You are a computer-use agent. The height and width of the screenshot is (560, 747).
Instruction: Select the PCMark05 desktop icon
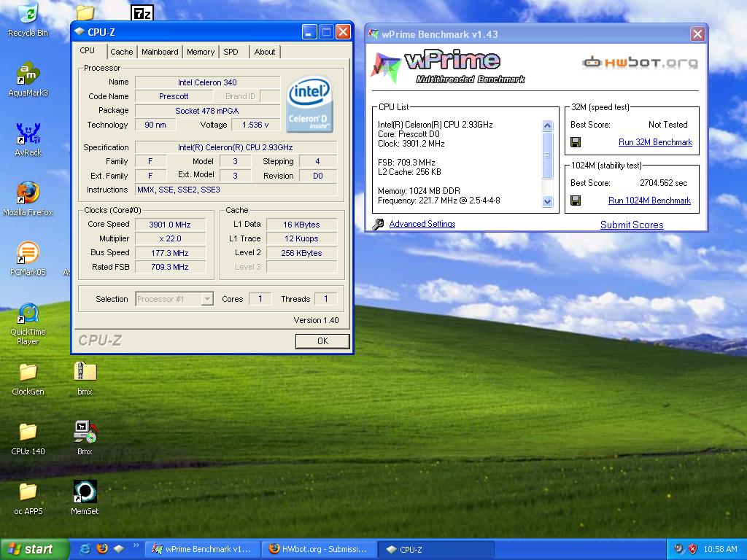click(x=28, y=253)
